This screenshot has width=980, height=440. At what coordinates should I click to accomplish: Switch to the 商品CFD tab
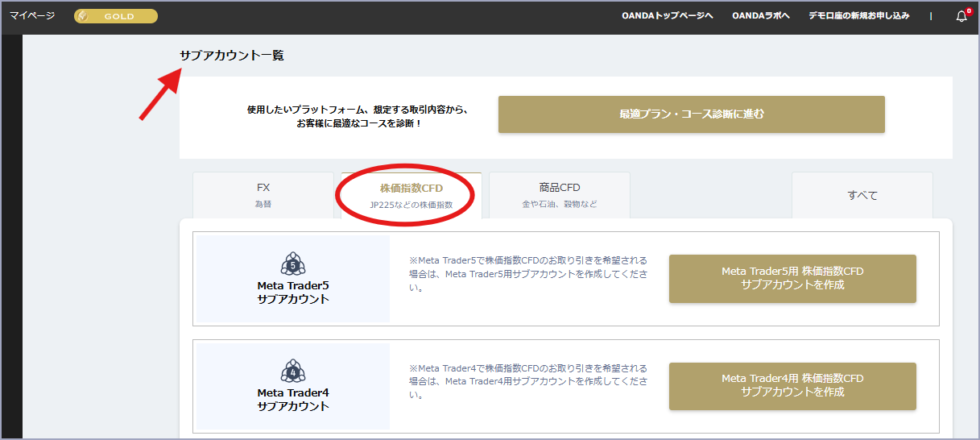click(560, 195)
